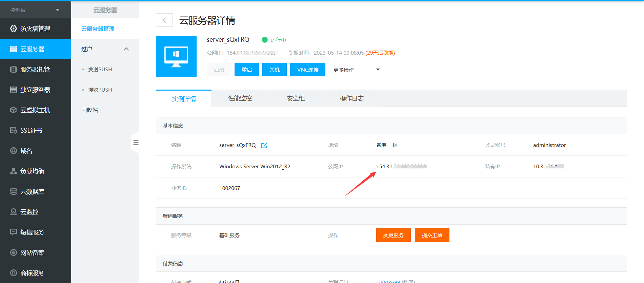Select 发送PUSH submenu item

(x=100, y=69)
